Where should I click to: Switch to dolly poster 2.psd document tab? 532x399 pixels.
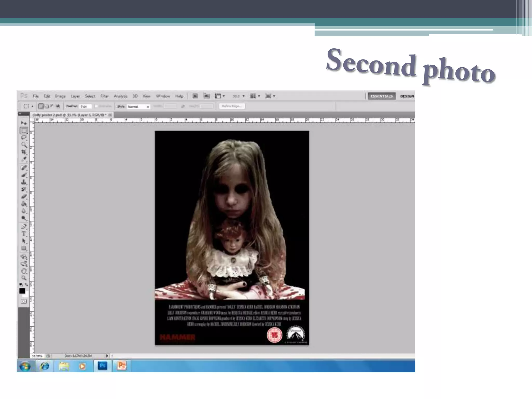pos(69,115)
